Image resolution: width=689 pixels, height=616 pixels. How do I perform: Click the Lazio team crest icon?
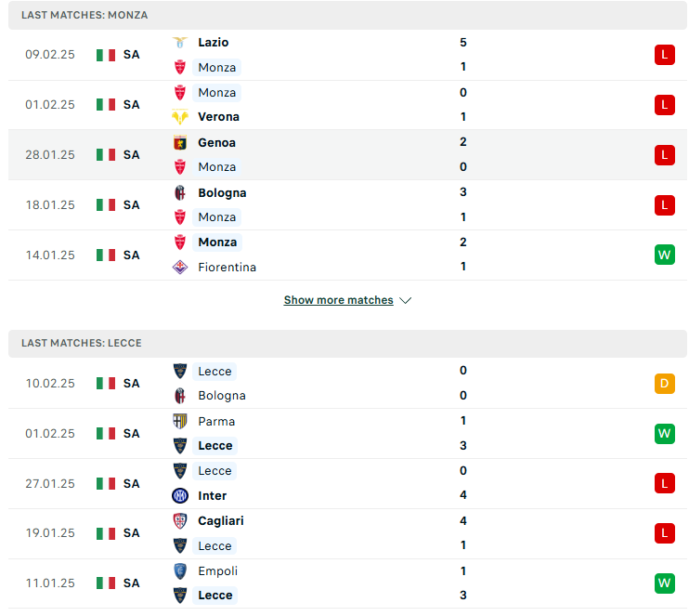coord(180,43)
